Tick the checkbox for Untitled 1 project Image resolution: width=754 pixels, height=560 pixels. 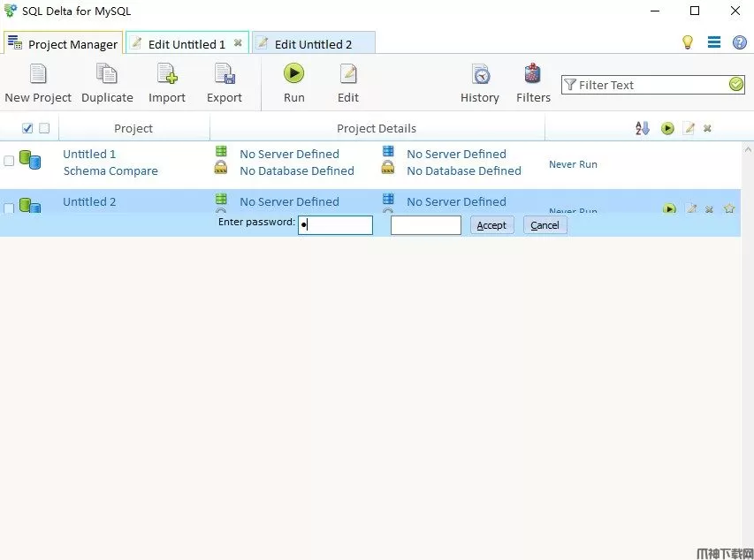coord(10,162)
